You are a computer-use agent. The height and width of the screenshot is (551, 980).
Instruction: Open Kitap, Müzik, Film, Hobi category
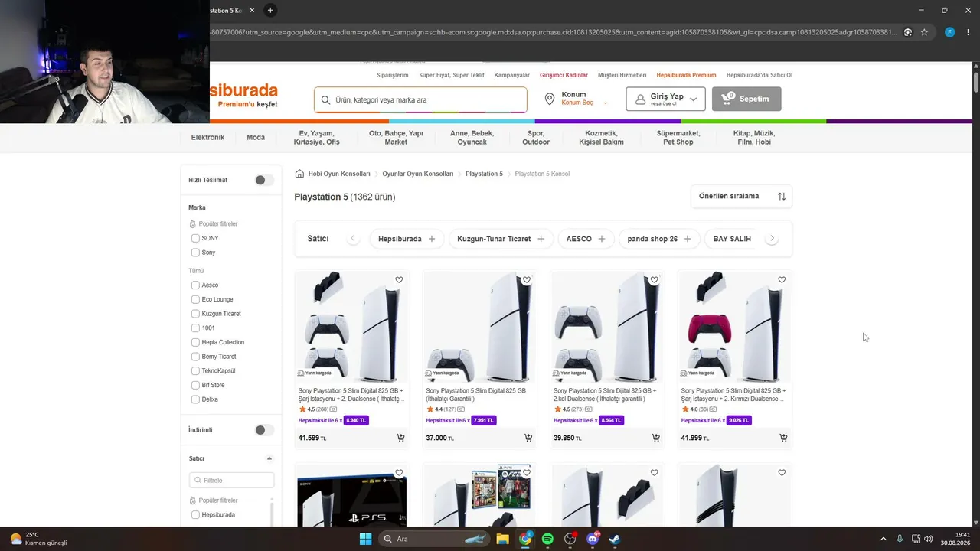[x=754, y=138]
